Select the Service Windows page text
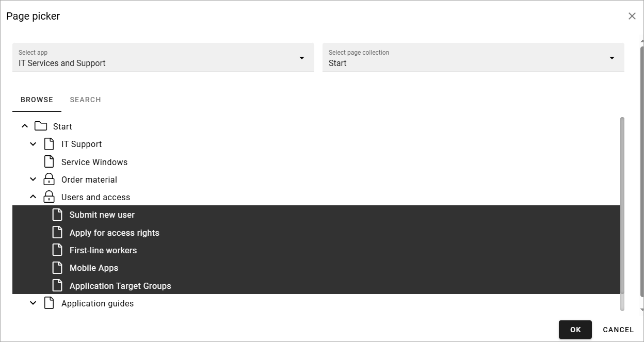The width and height of the screenshot is (644, 342). 94,162
